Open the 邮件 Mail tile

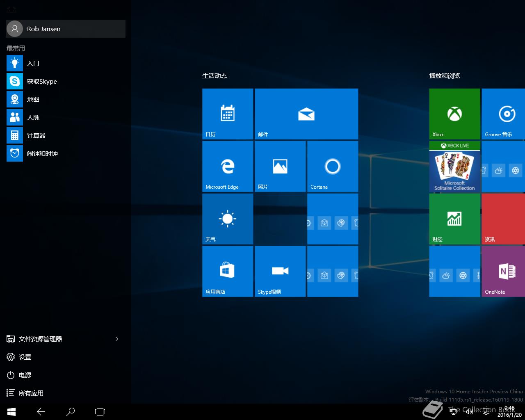pyautogui.click(x=306, y=114)
